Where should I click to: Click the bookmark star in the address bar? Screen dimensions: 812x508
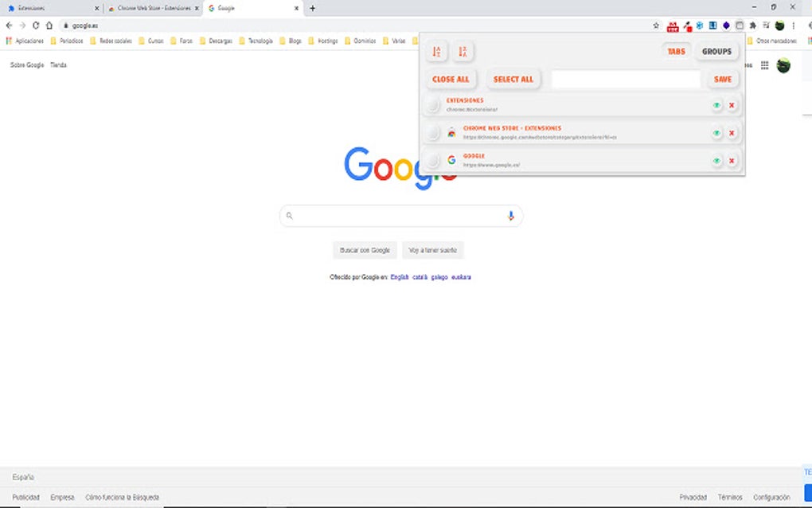pyautogui.click(x=656, y=25)
